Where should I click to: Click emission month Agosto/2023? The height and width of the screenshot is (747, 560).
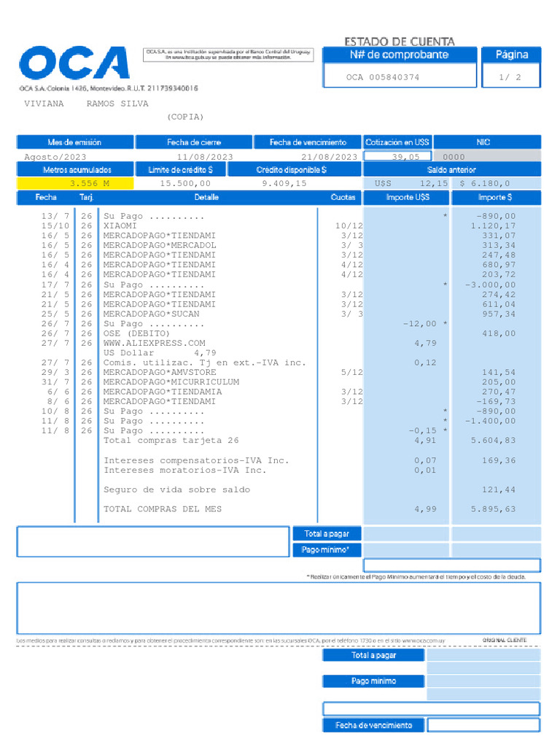pyautogui.click(x=55, y=157)
